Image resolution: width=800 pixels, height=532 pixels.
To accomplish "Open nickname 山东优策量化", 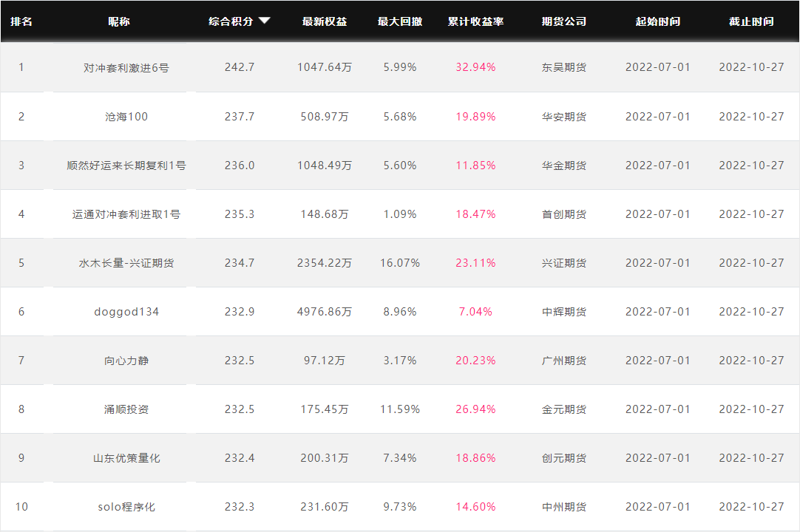I will click(x=126, y=458).
